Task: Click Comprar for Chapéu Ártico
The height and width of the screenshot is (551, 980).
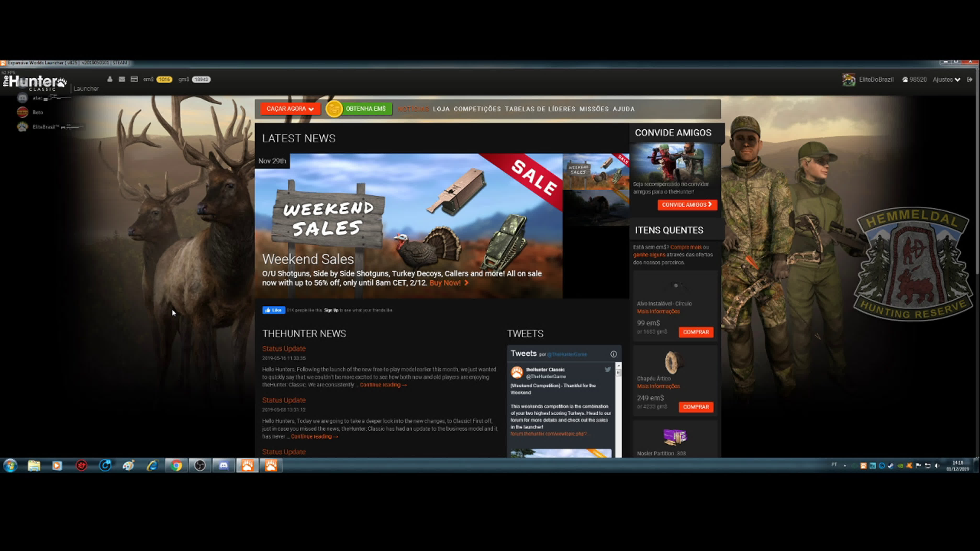Action: [696, 407]
